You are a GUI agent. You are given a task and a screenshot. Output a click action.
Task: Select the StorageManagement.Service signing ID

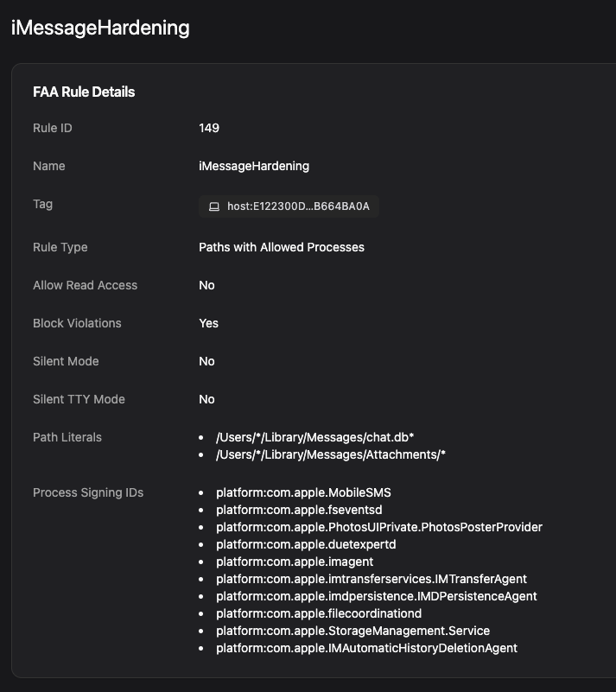[x=352, y=631]
